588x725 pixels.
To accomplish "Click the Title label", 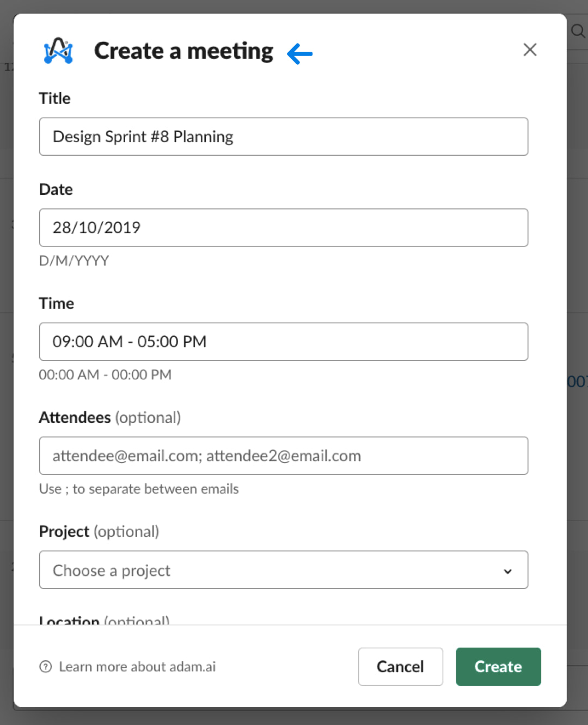I will tap(54, 98).
